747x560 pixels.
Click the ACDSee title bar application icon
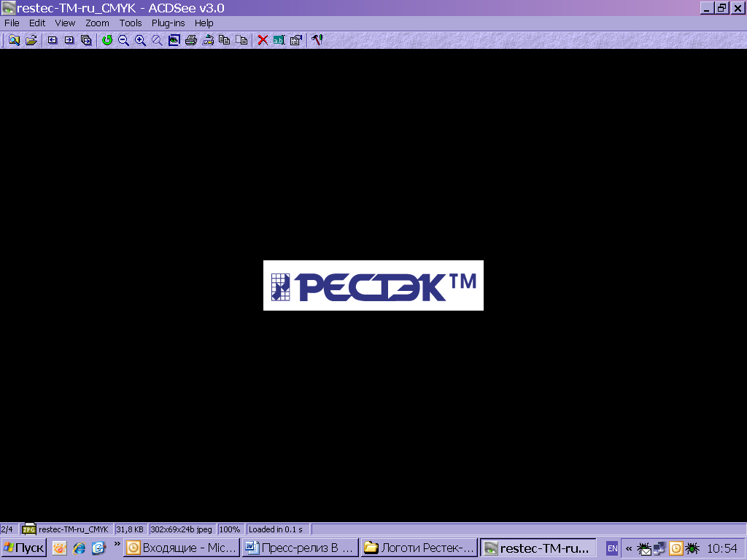point(8,8)
